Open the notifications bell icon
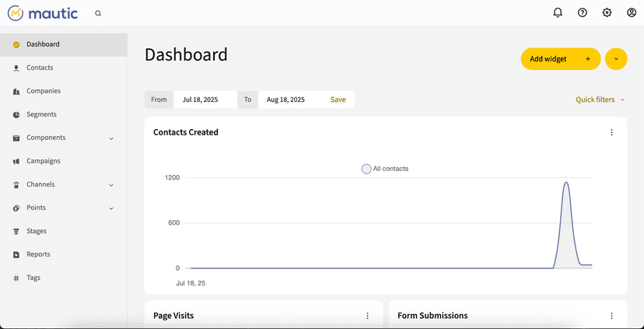 click(558, 12)
